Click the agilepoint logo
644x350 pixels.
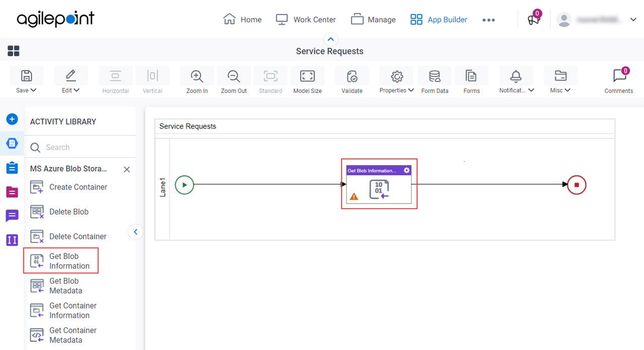click(55, 19)
